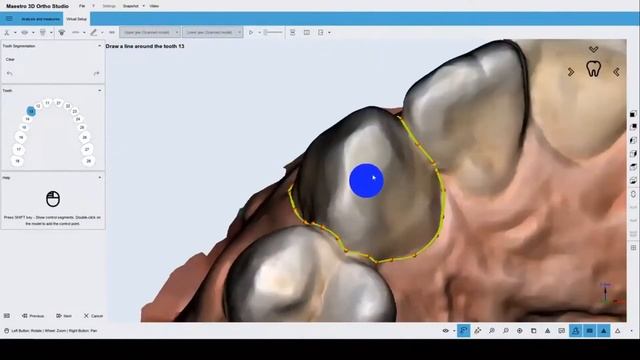
Task: Open the Video menu
Action: (154, 6)
